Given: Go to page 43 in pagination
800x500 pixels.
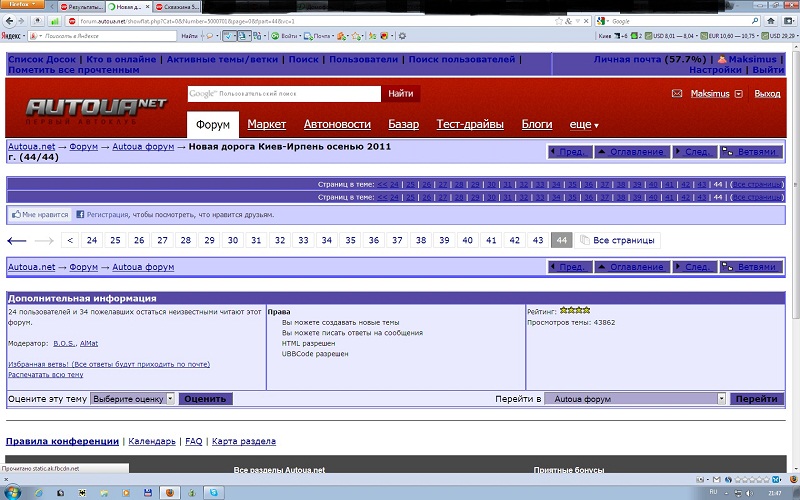Looking at the screenshot, I should point(538,241).
